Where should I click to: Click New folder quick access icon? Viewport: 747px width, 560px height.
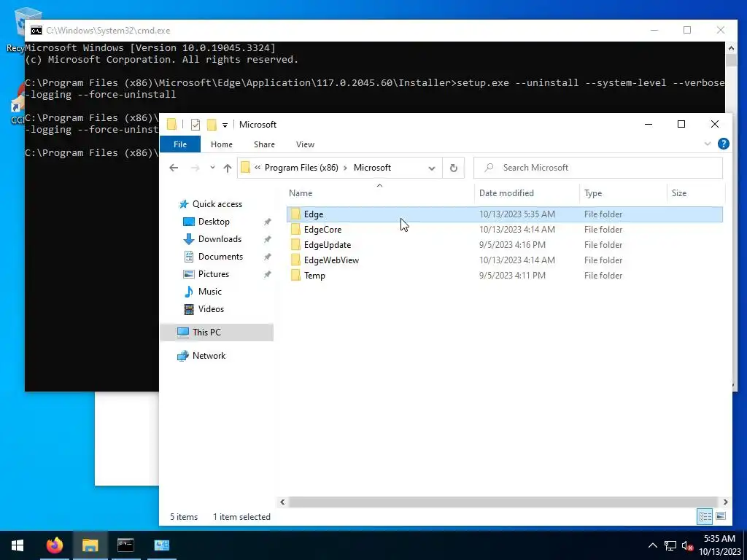click(x=212, y=125)
